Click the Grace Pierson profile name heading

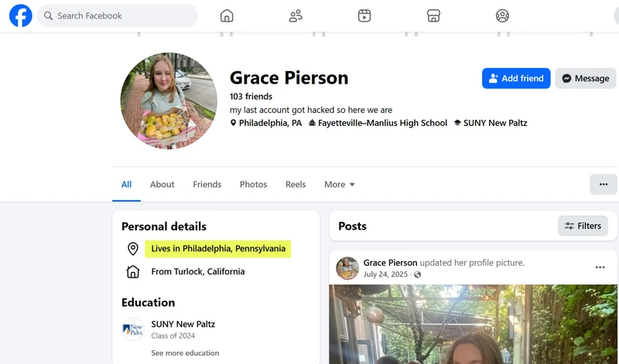(289, 78)
